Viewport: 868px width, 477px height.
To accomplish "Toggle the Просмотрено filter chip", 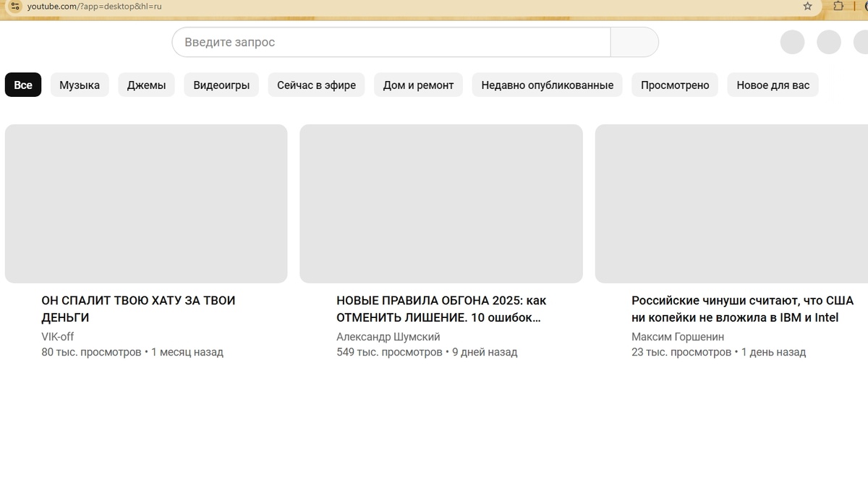I will coord(674,85).
